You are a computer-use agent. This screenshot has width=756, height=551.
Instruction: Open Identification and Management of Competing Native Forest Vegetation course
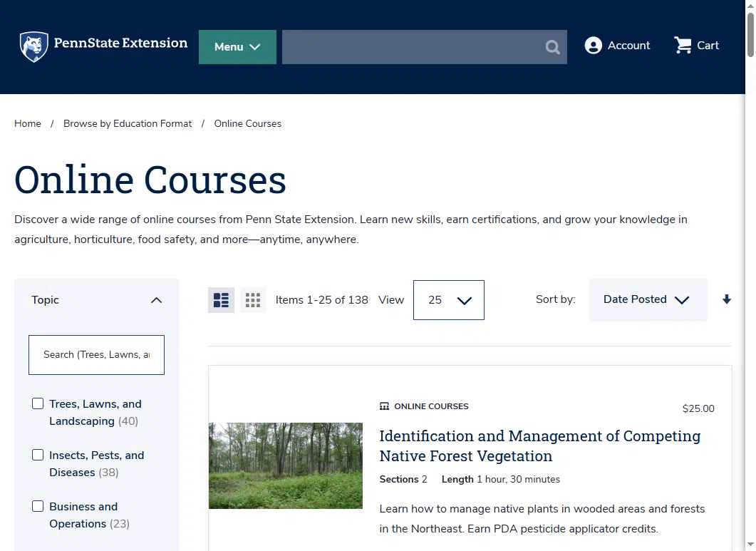coord(539,446)
